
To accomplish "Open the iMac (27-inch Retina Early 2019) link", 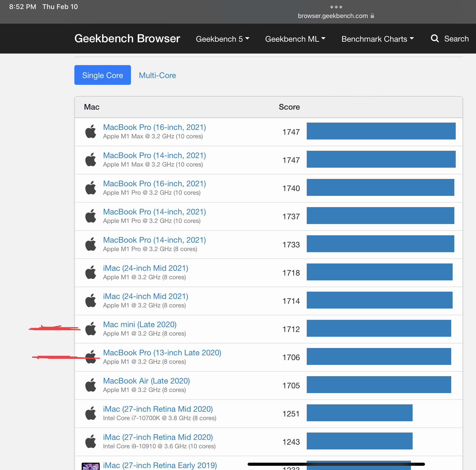I will [x=160, y=465].
